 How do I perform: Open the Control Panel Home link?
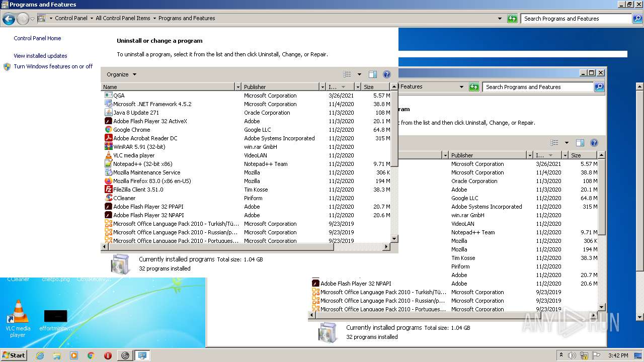pos(37,38)
